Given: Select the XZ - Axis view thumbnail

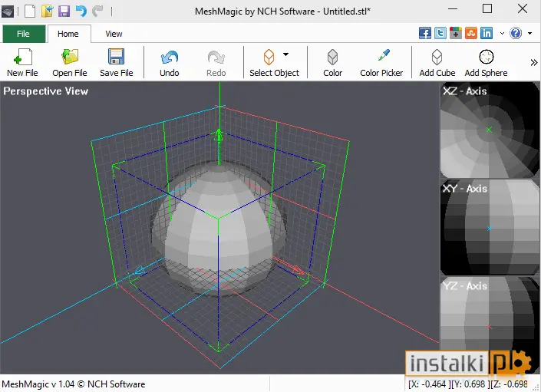Looking at the screenshot, I should click(x=490, y=130).
